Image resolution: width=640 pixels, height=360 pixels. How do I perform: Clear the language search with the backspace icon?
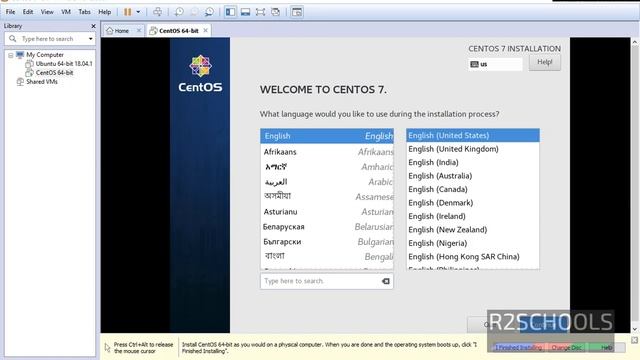pyautogui.click(x=385, y=281)
